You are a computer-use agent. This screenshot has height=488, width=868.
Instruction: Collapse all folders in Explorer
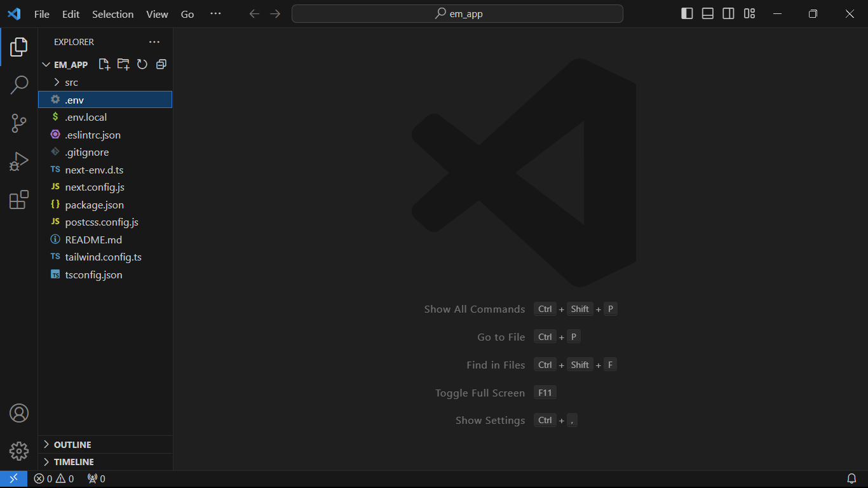161,64
